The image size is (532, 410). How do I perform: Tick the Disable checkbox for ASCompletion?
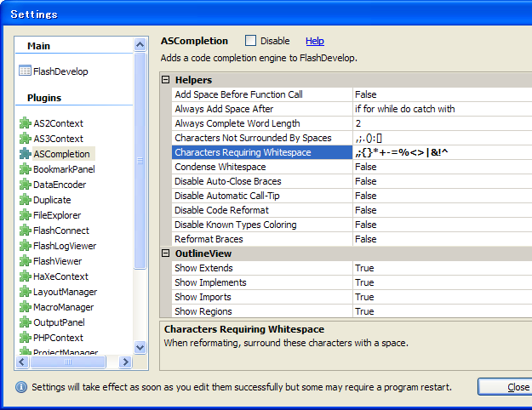point(250,41)
